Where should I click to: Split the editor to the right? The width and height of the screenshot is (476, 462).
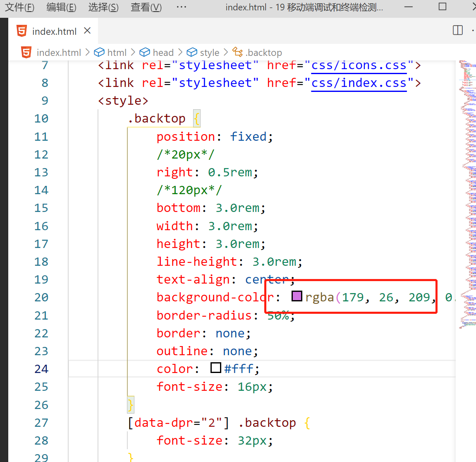(x=457, y=30)
